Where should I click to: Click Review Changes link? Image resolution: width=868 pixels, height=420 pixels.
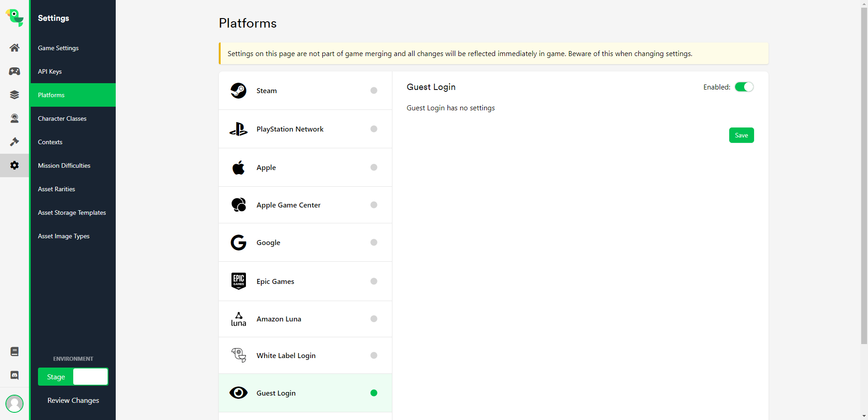pos(73,401)
